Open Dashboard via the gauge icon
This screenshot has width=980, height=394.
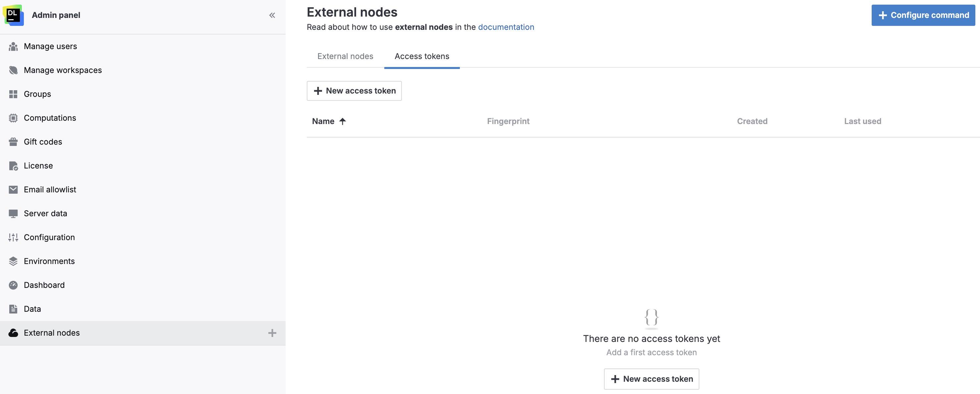[x=13, y=285]
